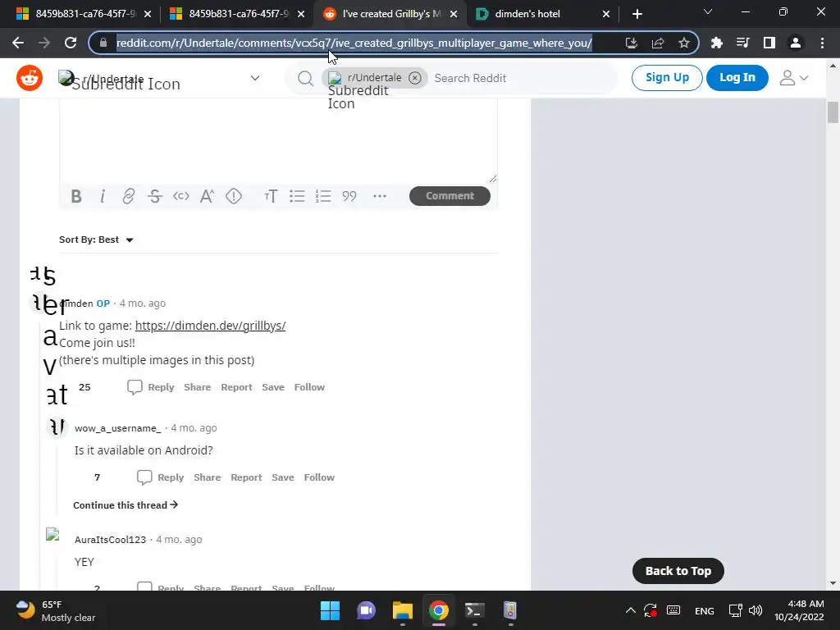Install app from address bar icon

632,43
